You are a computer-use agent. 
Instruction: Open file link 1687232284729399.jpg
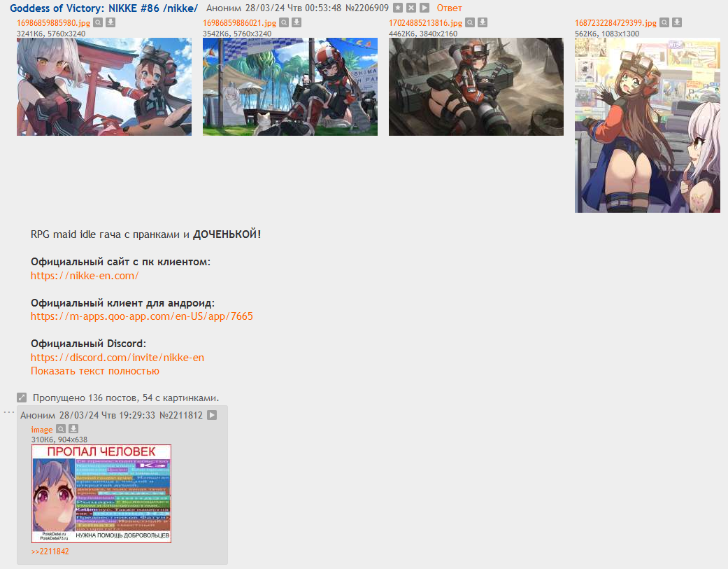pyautogui.click(x=615, y=23)
